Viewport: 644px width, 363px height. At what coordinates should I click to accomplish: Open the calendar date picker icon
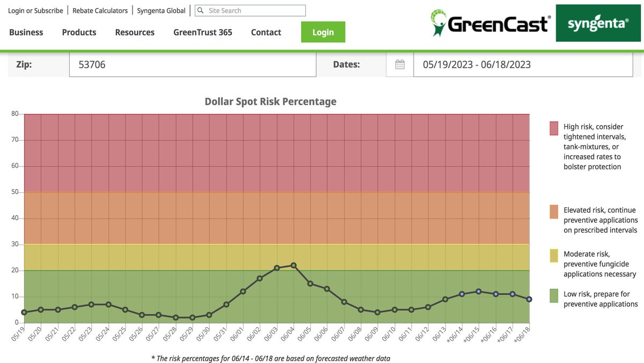399,64
